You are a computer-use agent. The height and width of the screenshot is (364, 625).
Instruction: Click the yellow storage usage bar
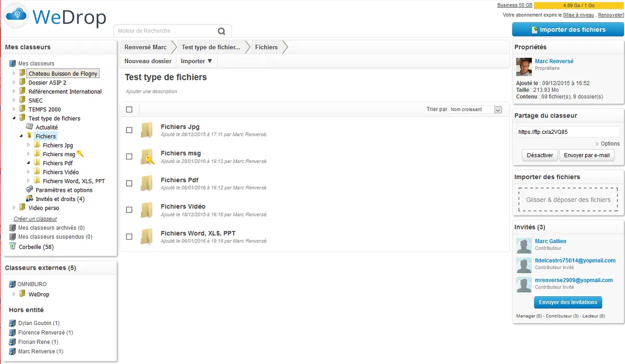pyautogui.click(x=579, y=5)
